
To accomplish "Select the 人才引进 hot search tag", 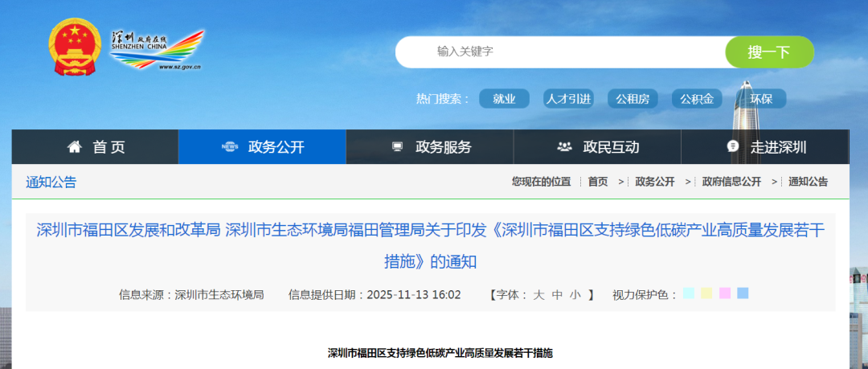I will coord(568,99).
